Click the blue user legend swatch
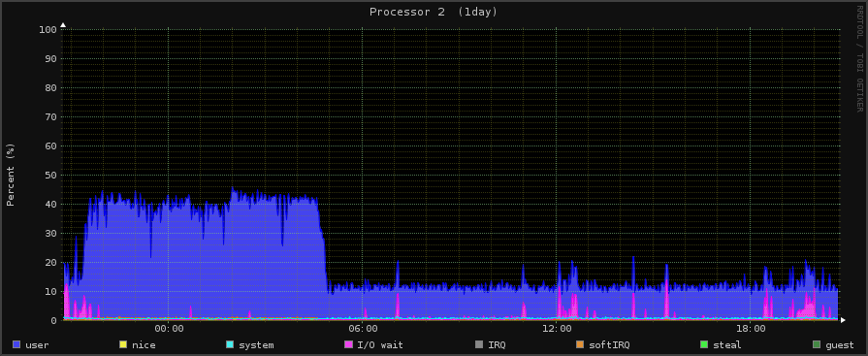Screen dimensions: 868x356 [x=16, y=345]
